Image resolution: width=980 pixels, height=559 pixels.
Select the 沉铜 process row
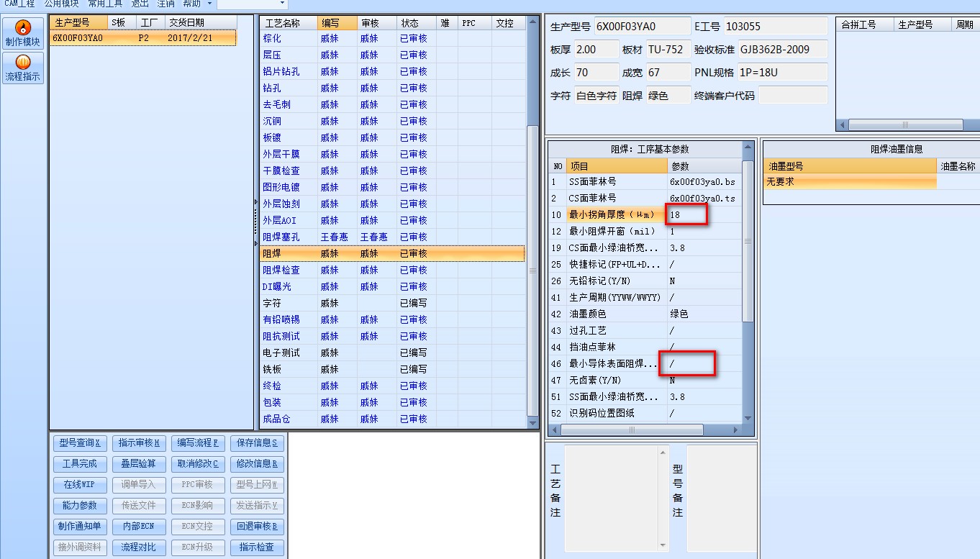click(x=393, y=122)
